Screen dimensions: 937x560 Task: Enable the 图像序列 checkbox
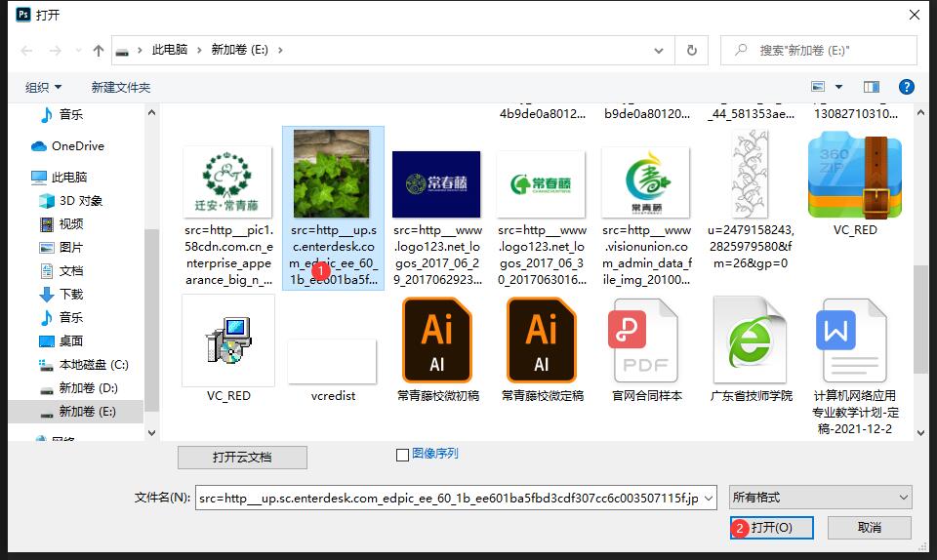[403, 455]
